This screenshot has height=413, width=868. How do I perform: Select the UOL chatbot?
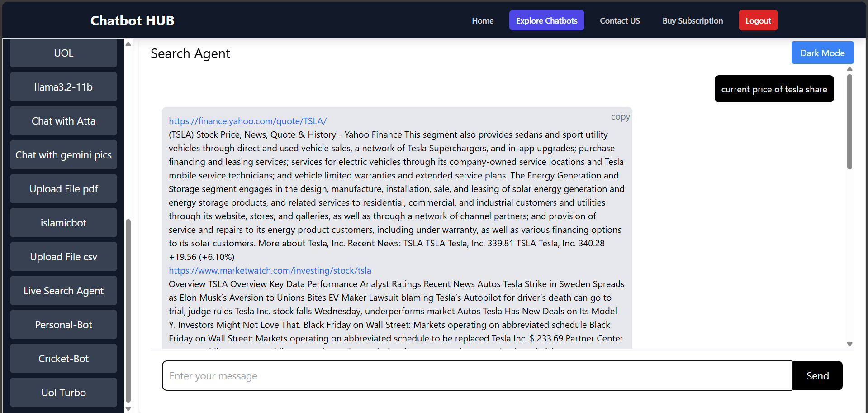63,53
